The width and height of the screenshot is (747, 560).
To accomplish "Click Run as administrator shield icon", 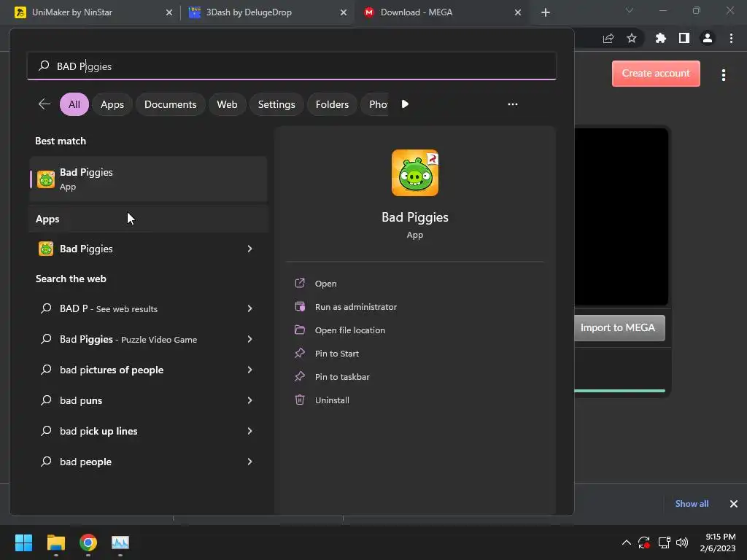I will pyautogui.click(x=300, y=307).
